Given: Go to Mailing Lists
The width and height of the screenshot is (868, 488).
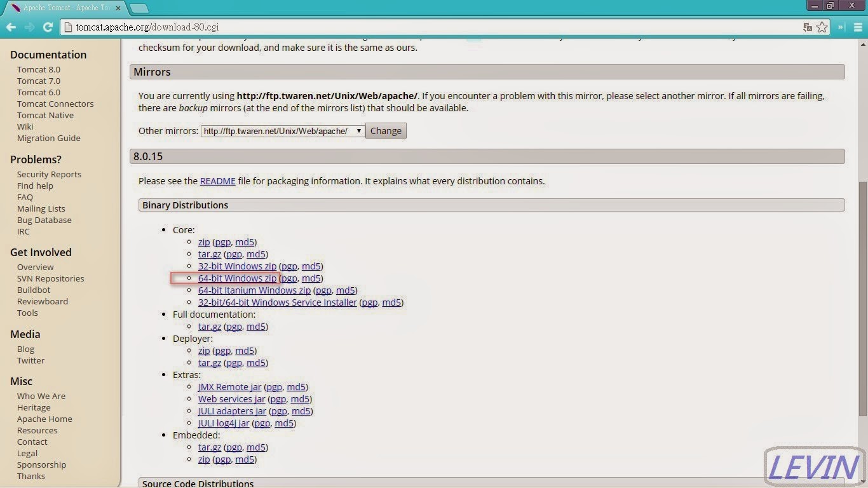Looking at the screenshot, I should [41, 209].
